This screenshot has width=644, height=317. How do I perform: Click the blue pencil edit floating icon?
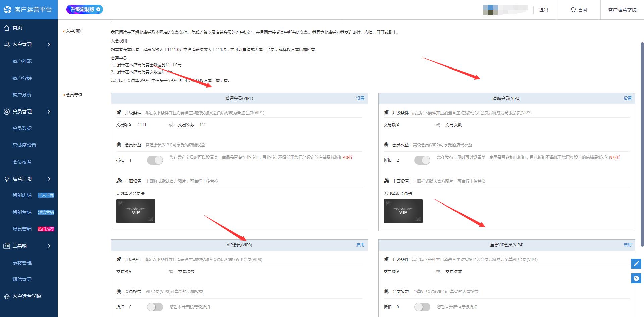click(x=636, y=264)
